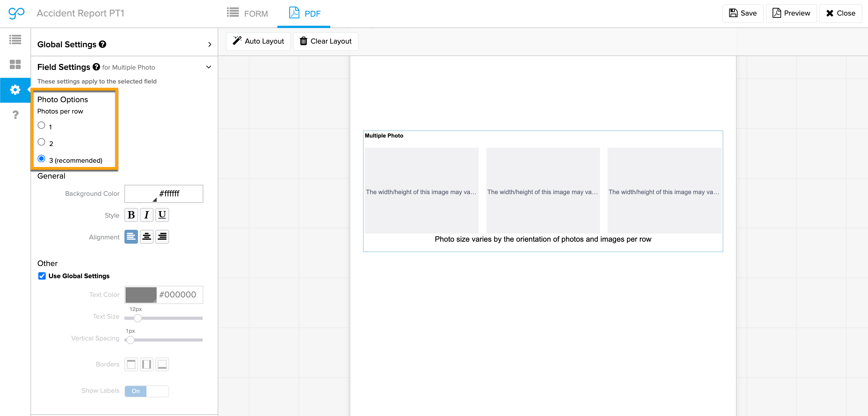Uncheck Use Global Settings checkbox

[x=42, y=276]
